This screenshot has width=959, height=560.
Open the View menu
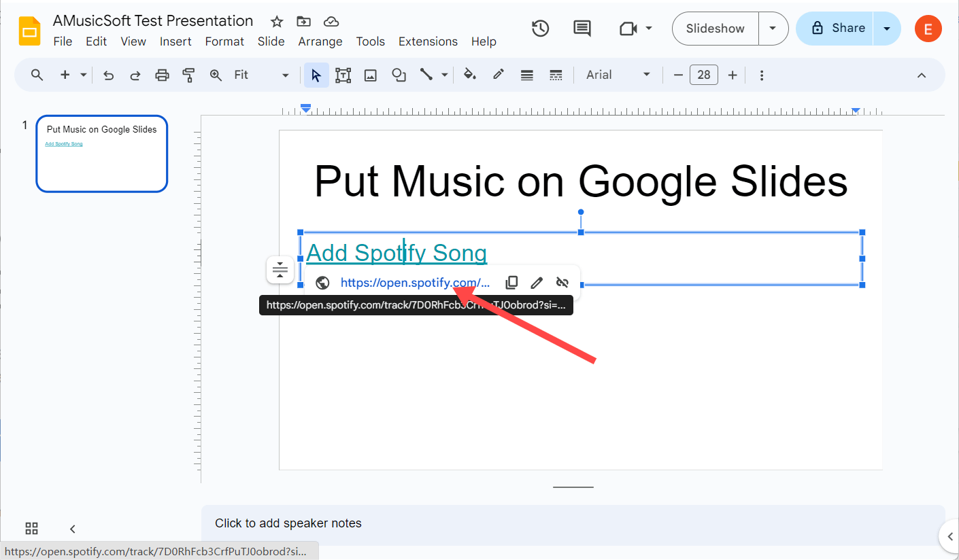(133, 41)
